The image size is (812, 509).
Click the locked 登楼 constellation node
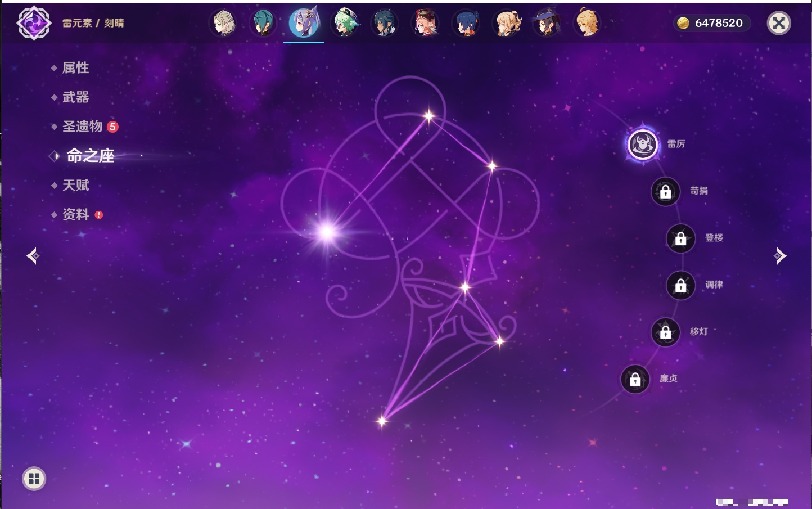[681, 238]
